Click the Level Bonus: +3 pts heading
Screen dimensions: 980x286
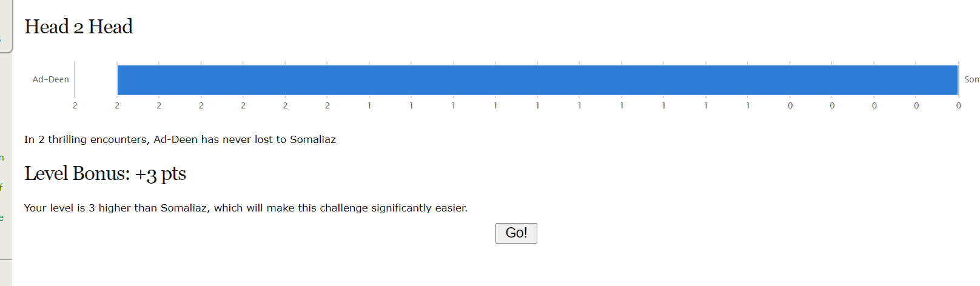coord(105,174)
